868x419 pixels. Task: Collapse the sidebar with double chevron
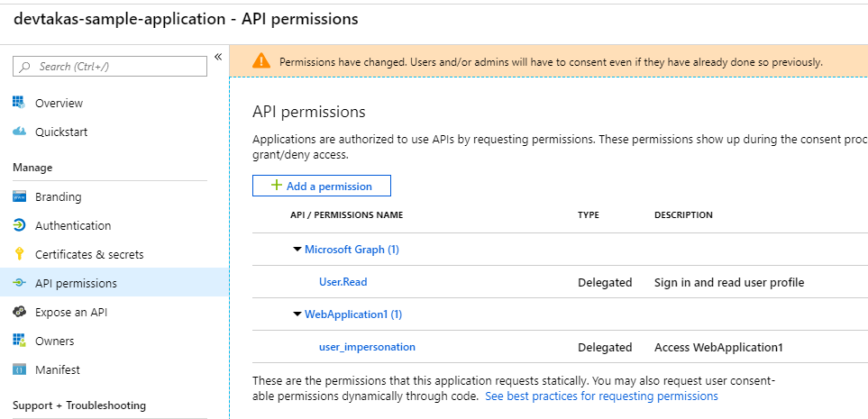[218, 58]
